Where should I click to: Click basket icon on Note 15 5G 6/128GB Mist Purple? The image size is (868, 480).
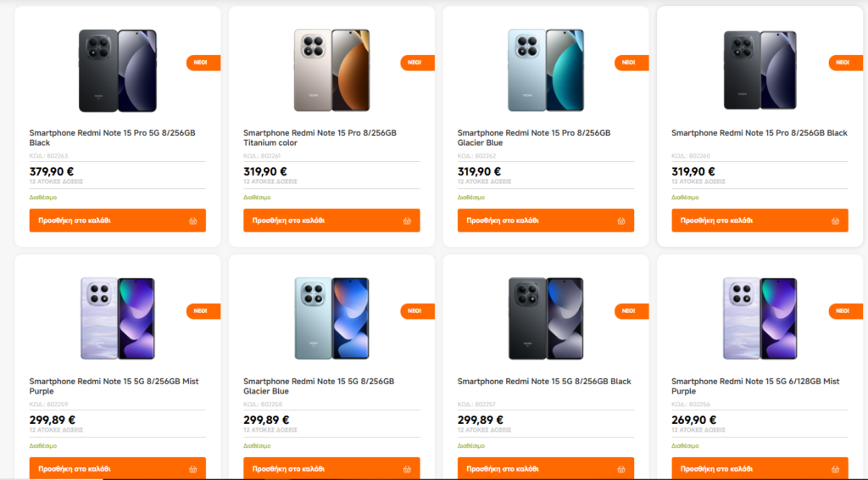click(835, 470)
